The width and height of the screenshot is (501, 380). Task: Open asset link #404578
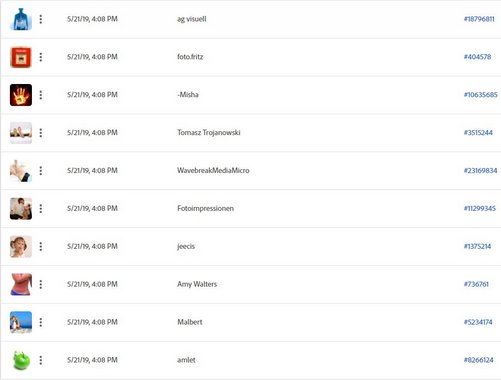click(477, 57)
